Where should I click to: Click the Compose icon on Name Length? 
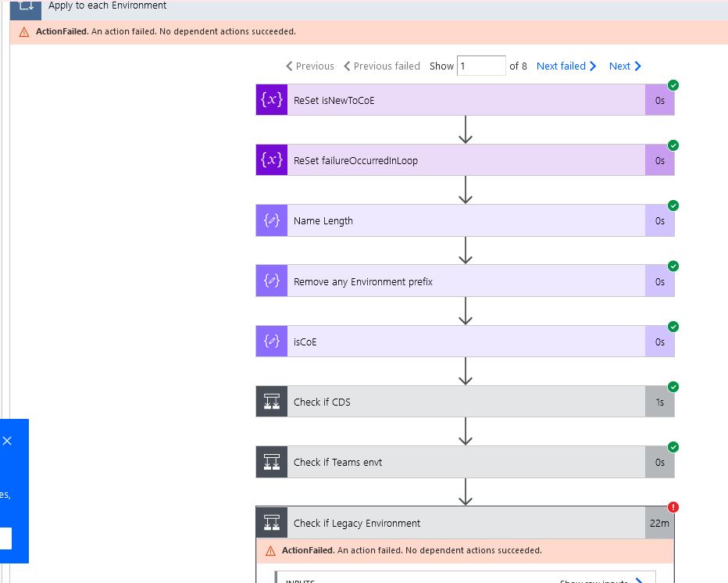[271, 220]
